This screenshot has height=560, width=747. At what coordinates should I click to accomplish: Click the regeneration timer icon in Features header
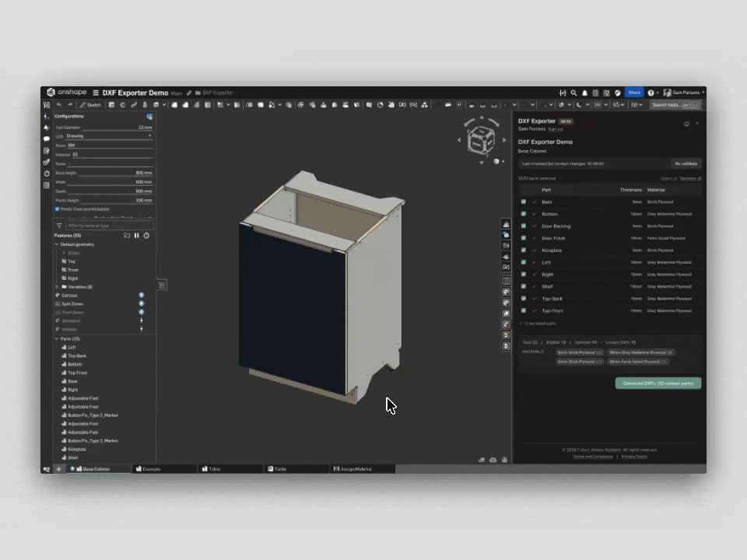[147, 236]
